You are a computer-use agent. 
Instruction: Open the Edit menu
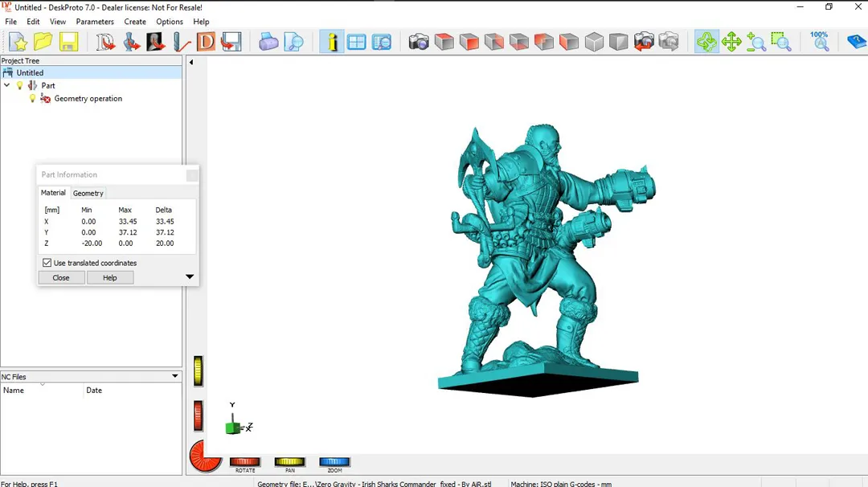[33, 22]
